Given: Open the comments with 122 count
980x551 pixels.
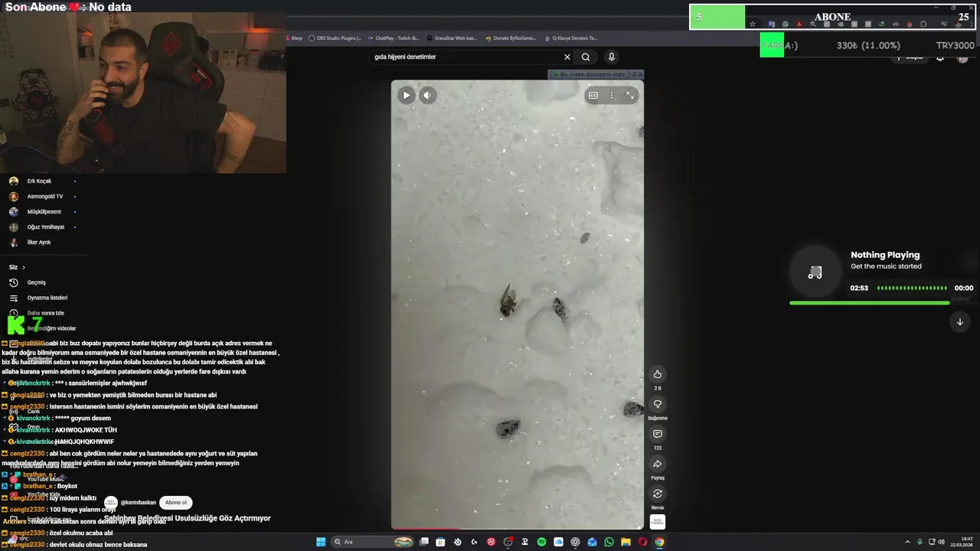Looking at the screenshot, I should coord(657,434).
